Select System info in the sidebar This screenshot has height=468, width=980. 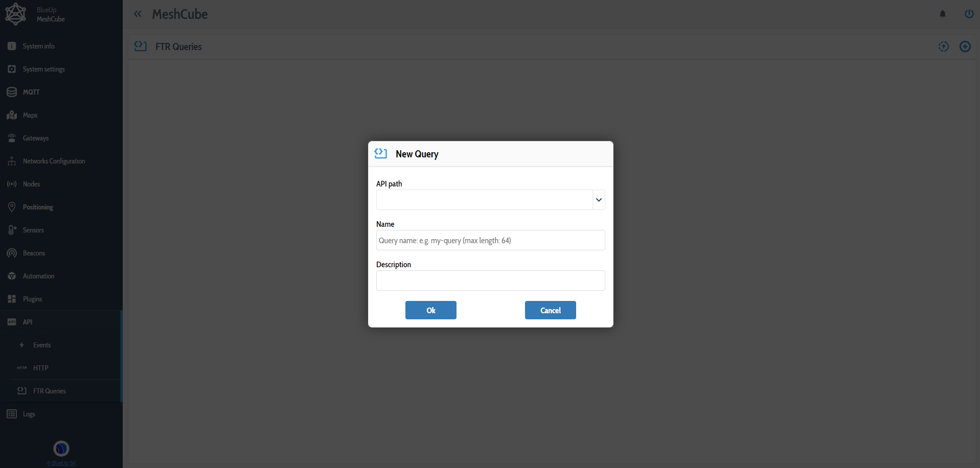38,46
